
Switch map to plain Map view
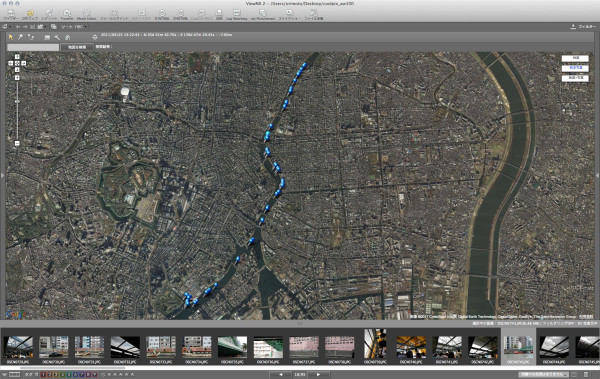tap(575, 58)
